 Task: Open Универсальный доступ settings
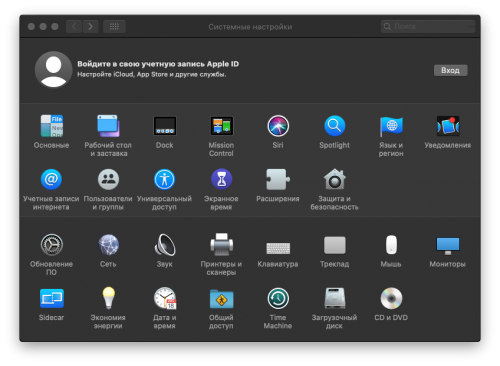[165, 179]
